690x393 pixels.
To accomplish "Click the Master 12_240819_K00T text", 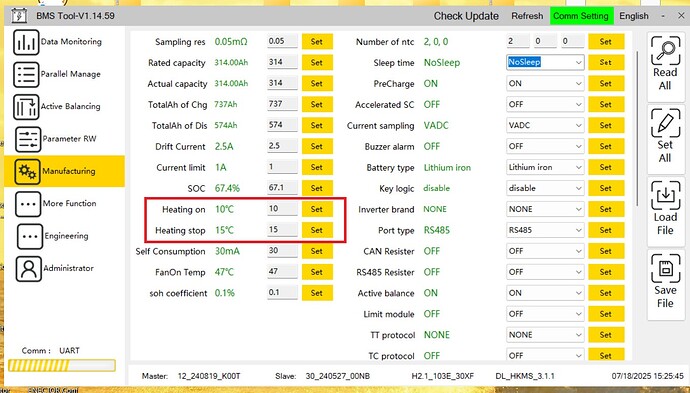I will pyautogui.click(x=191, y=376).
